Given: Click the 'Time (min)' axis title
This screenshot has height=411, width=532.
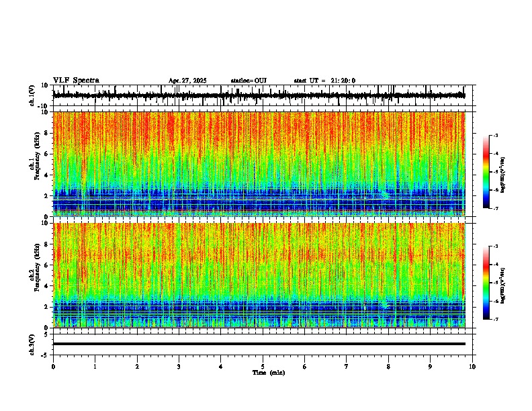Looking at the screenshot, I should click(x=269, y=373).
